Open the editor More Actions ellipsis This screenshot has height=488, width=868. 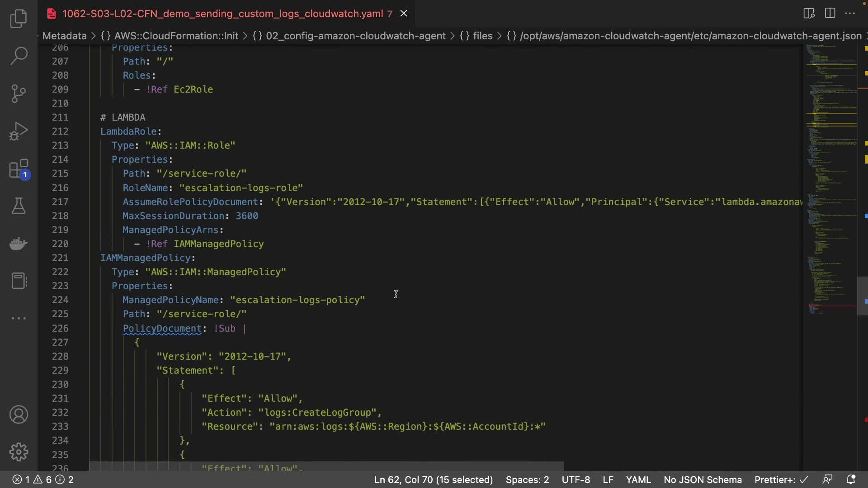(x=850, y=14)
